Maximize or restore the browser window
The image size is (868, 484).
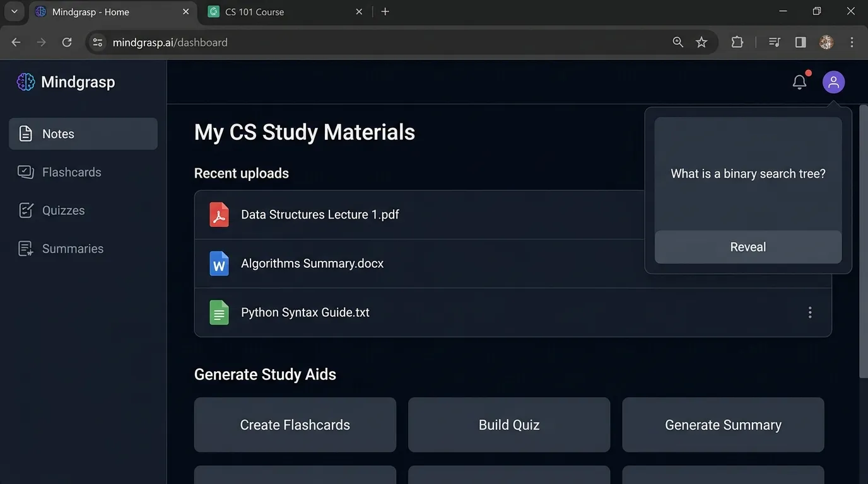[x=817, y=11]
